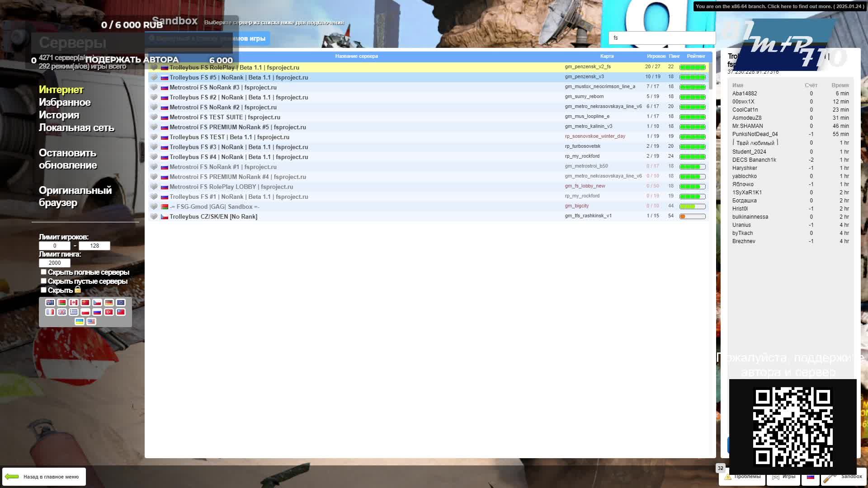Click the server search field containing 'fs'
The width and height of the screenshot is (868, 488).
coord(662,38)
